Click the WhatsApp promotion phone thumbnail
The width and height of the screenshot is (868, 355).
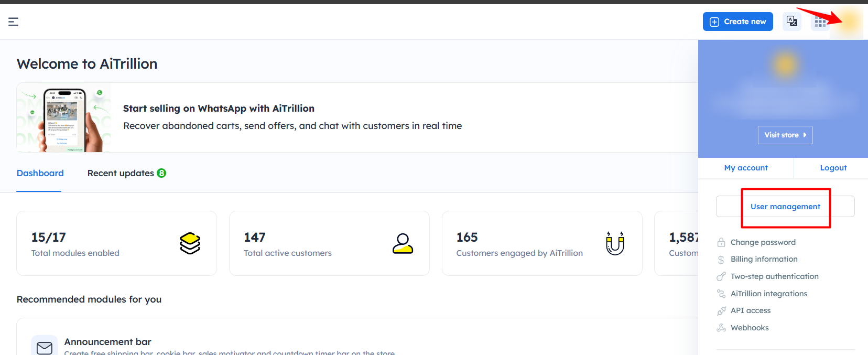tap(64, 117)
